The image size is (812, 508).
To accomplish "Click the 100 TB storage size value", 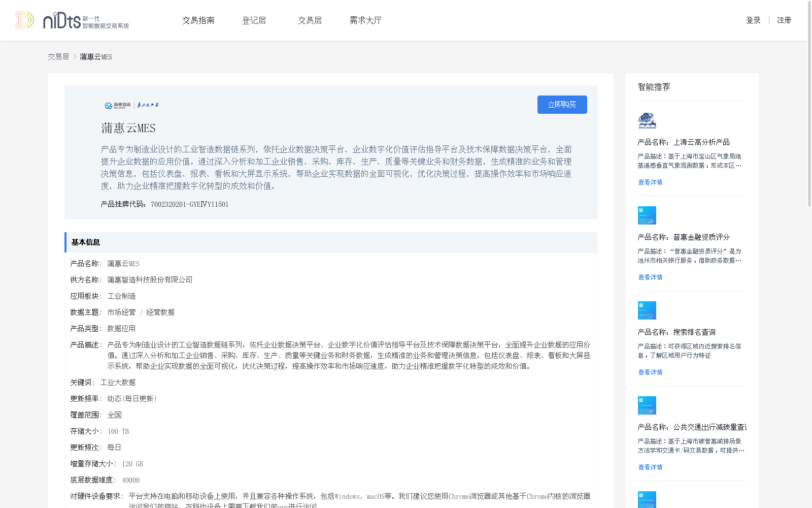I will (118, 431).
